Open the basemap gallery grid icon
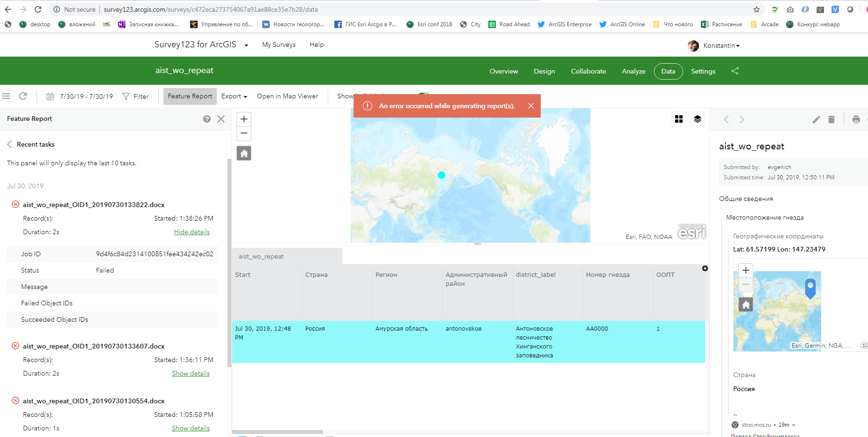The width and height of the screenshot is (868, 437). [679, 119]
